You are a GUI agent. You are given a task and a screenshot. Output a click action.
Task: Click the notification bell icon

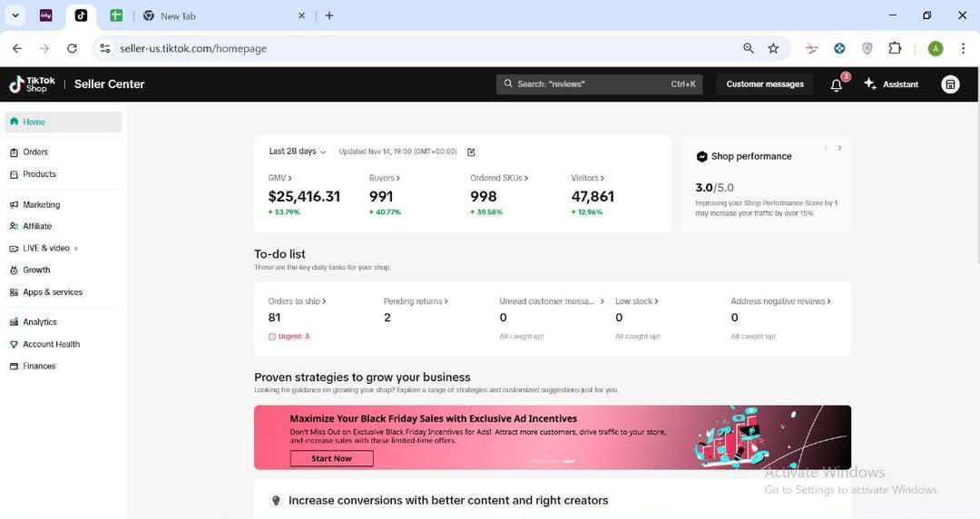coord(836,84)
